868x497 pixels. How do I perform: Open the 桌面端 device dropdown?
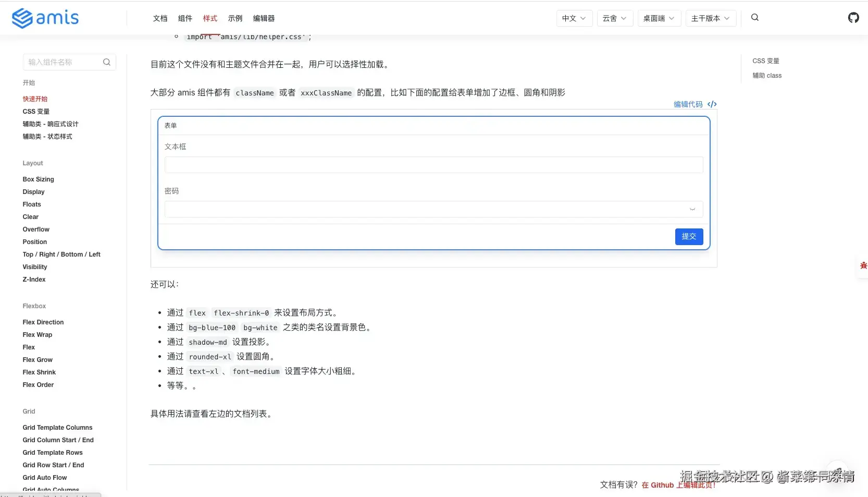659,18
